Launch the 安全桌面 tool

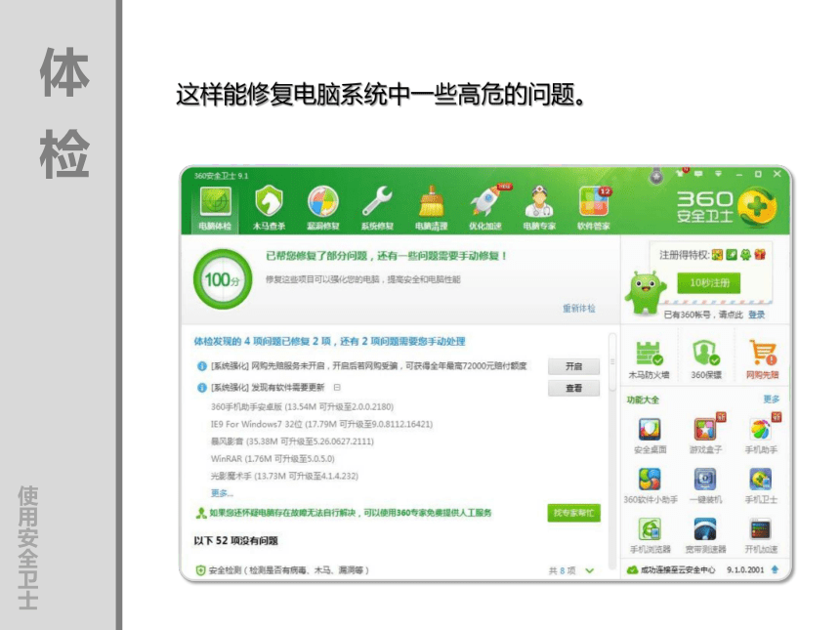[650, 430]
